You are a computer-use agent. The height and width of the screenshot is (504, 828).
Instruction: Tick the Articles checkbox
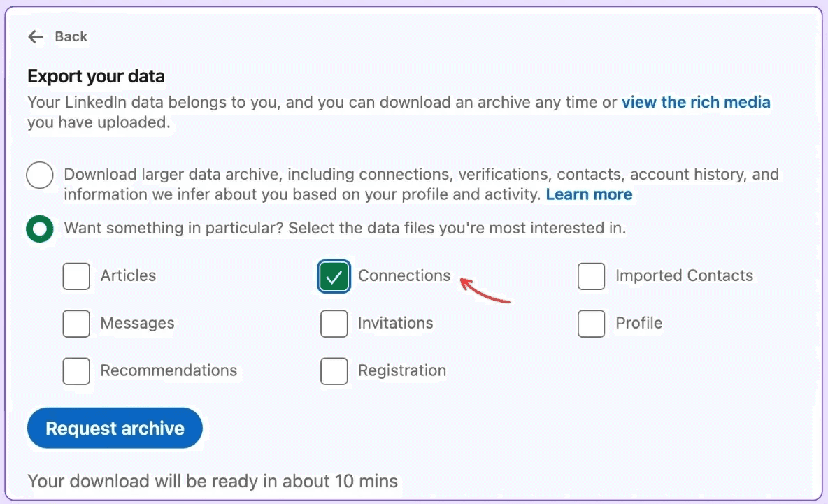pos(76,276)
